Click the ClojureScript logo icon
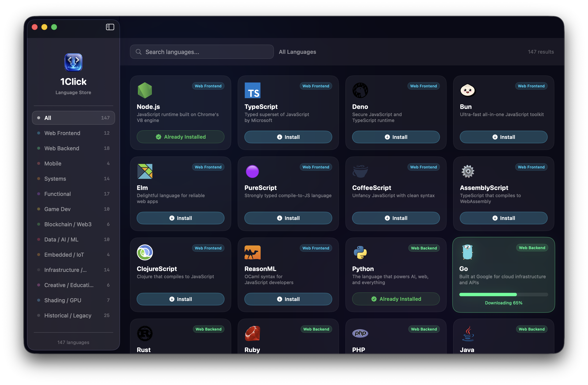The image size is (588, 385). click(x=145, y=252)
